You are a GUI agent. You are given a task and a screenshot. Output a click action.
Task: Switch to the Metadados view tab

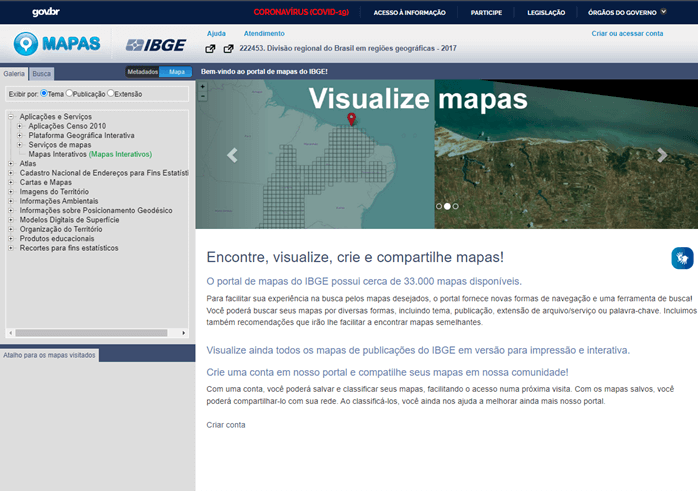(x=142, y=72)
